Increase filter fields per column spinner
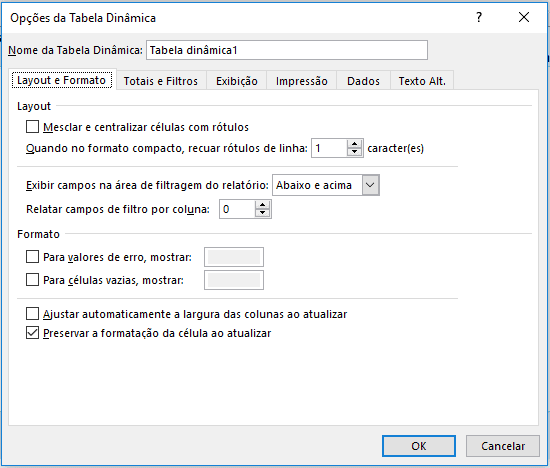This screenshot has height=468, width=550. [x=262, y=205]
